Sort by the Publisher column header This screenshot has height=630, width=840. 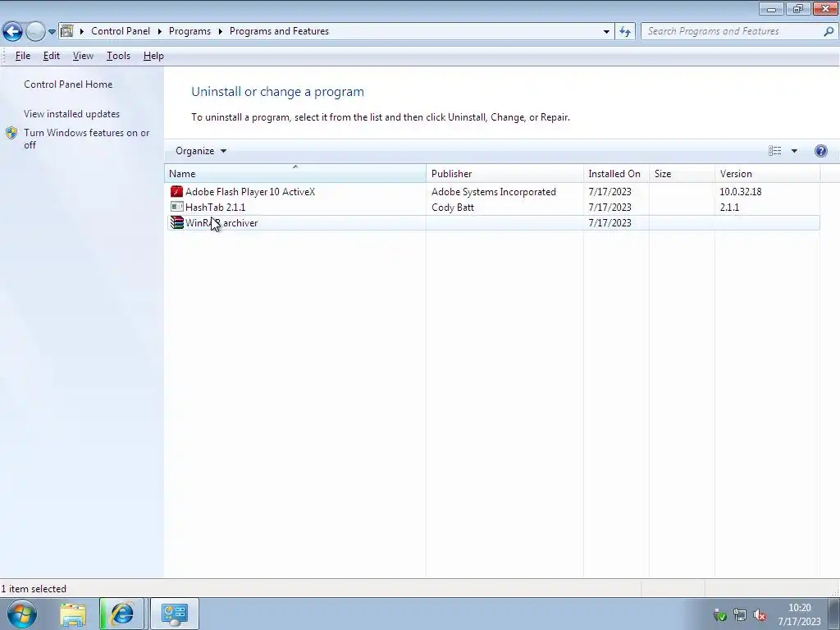[504, 174]
